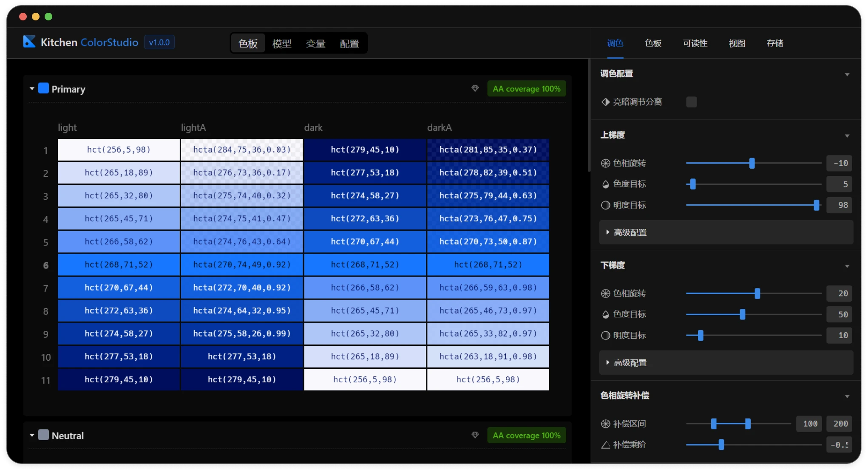Switch to the 可读性 tab
Screen dimensions: 868x472
[695, 43]
